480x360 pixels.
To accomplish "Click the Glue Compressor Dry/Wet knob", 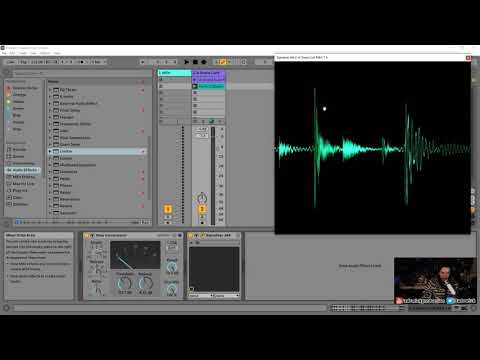I will tap(171, 288).
